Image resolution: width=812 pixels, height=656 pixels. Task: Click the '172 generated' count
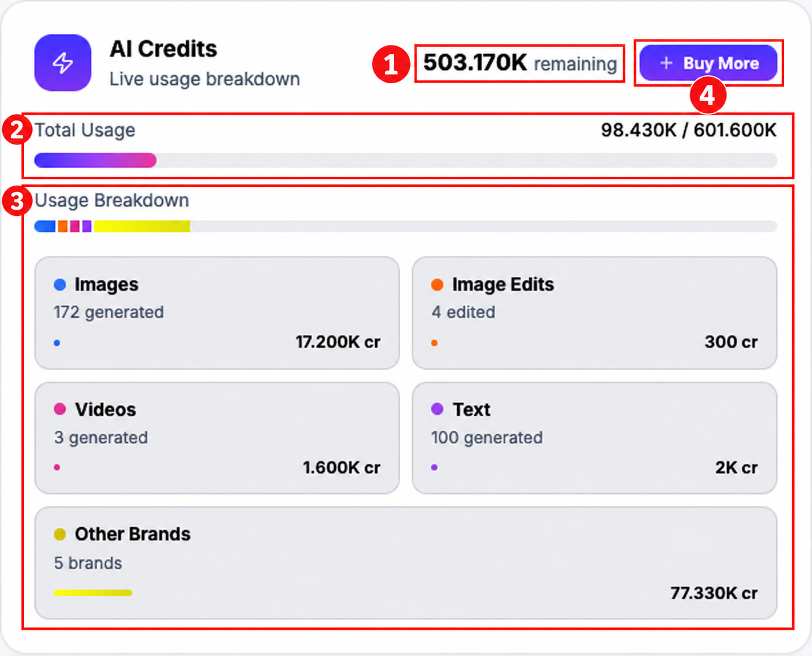109,313
